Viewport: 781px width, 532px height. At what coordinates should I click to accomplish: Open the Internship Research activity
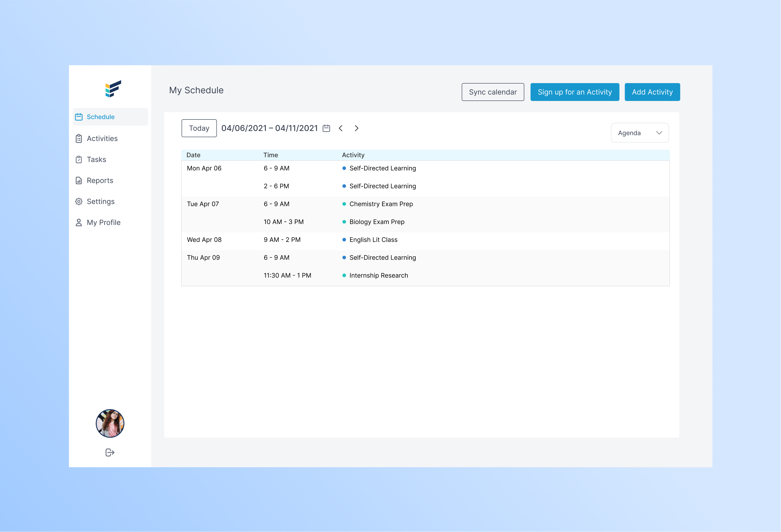tap(379, 276)
